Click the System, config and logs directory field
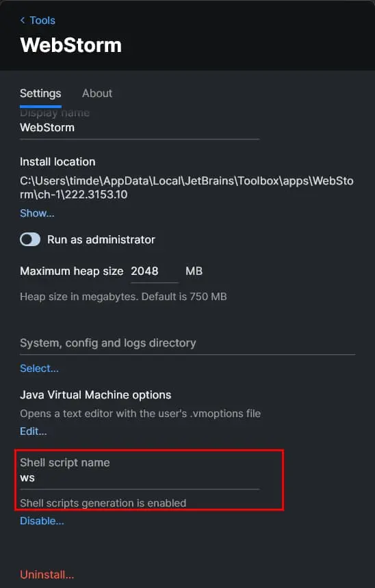The width and height of the screenshot is (375, 588). coord(187,343)
